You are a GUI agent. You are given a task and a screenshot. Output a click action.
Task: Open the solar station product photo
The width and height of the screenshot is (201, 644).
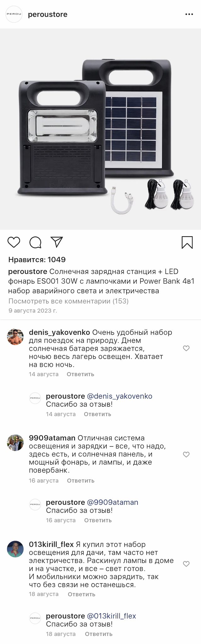coord(100,129)
